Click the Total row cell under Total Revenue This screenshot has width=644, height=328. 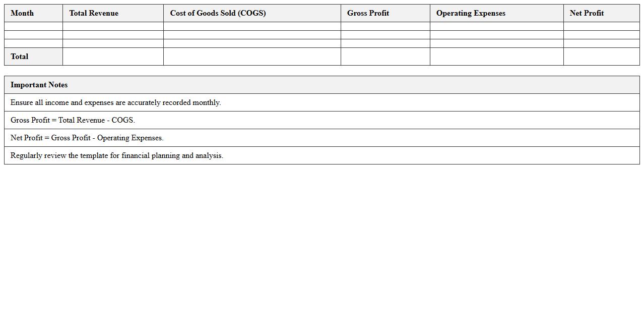(x=113, y=57)
